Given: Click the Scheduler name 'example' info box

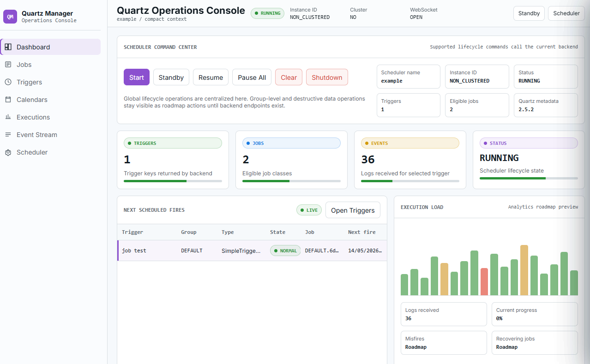Looking at the screenshot, I should coord(409,77).
